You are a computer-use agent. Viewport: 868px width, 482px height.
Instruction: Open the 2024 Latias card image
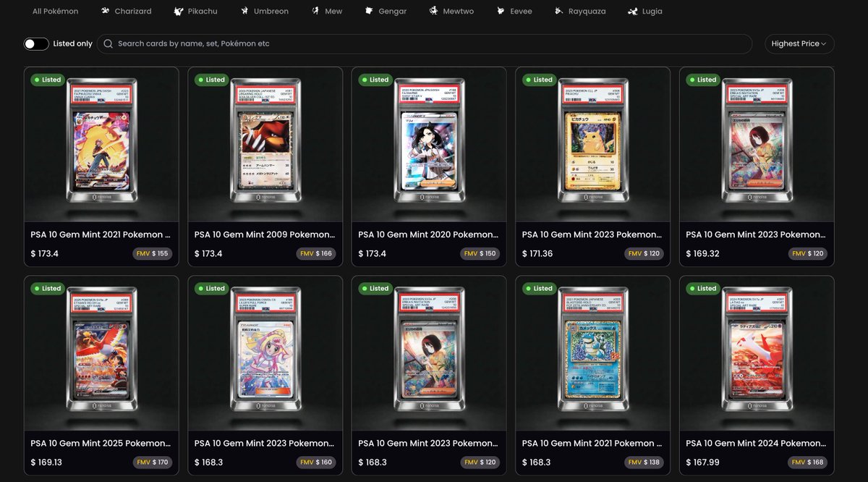coord(757,353)
